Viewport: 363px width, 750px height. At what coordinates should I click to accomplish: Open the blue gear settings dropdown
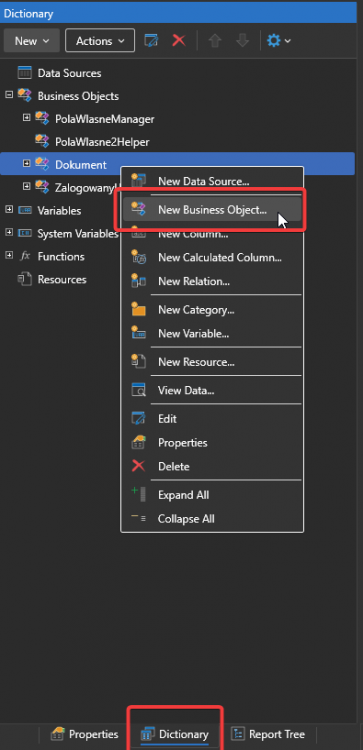278,41
